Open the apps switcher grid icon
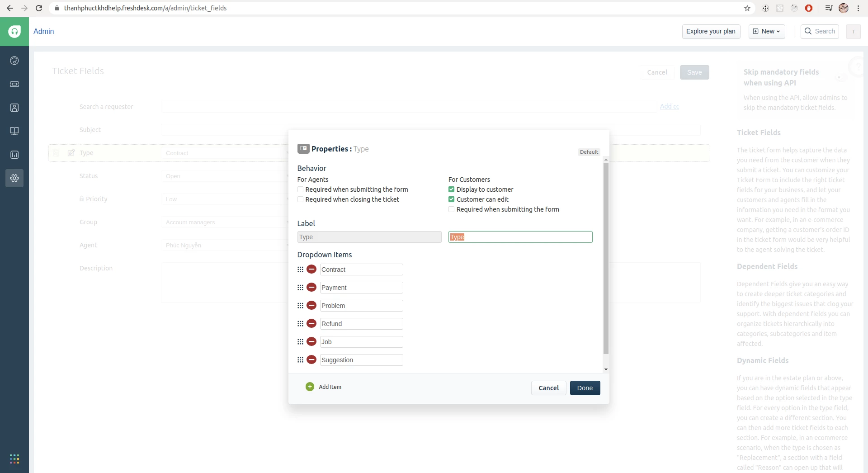This screenshot has height=473, width=868. coord(14,459)
